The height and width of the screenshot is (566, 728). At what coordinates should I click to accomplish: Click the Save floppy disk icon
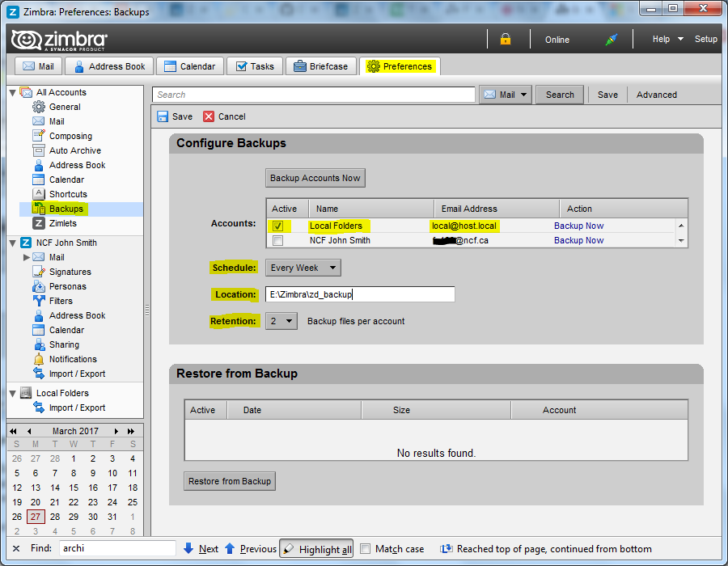[163, 116]
